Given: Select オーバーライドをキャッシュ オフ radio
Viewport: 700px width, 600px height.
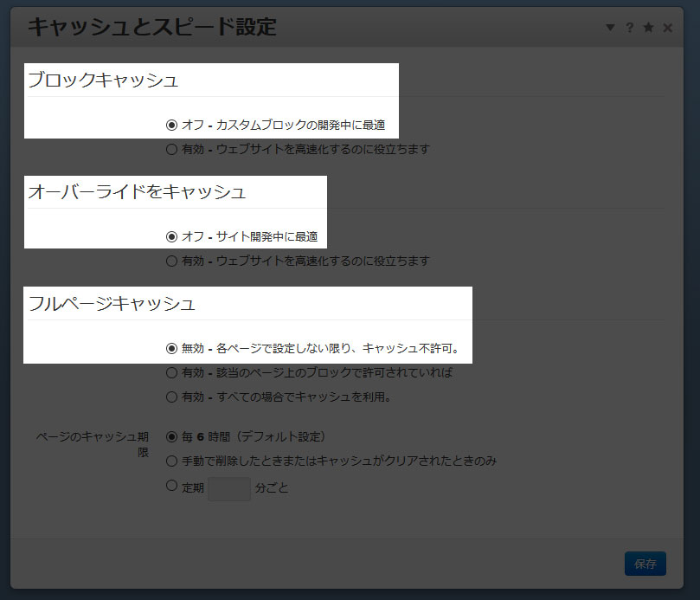Looking at the screenshot, I should click(x=171, y=236).
